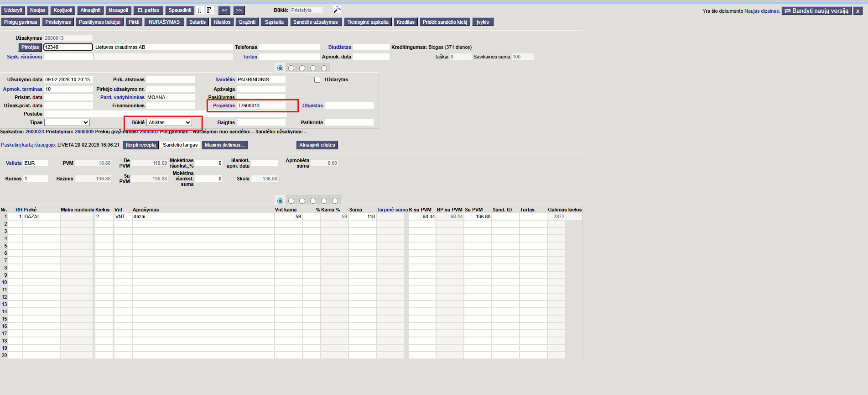Toggle the Uždarytas checkbox
Image resolution: width=868 pixels, height=395 pixels.
pos(317,79)
